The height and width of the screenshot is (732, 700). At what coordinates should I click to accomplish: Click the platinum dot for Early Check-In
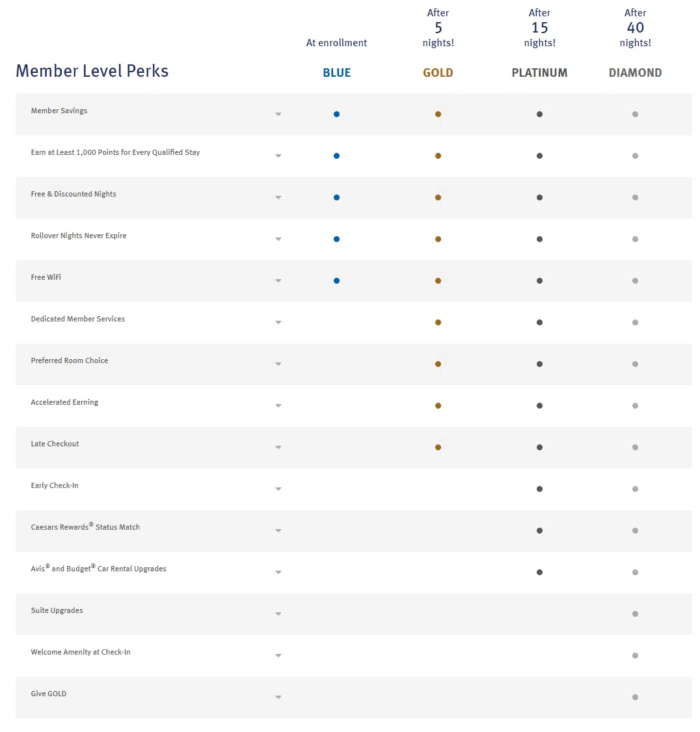point(539,489)
